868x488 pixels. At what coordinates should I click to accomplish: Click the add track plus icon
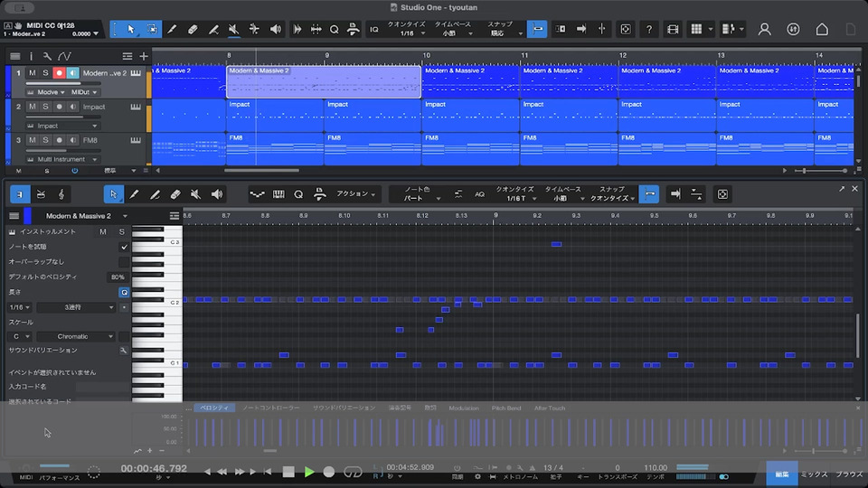(x=143, y=56)
